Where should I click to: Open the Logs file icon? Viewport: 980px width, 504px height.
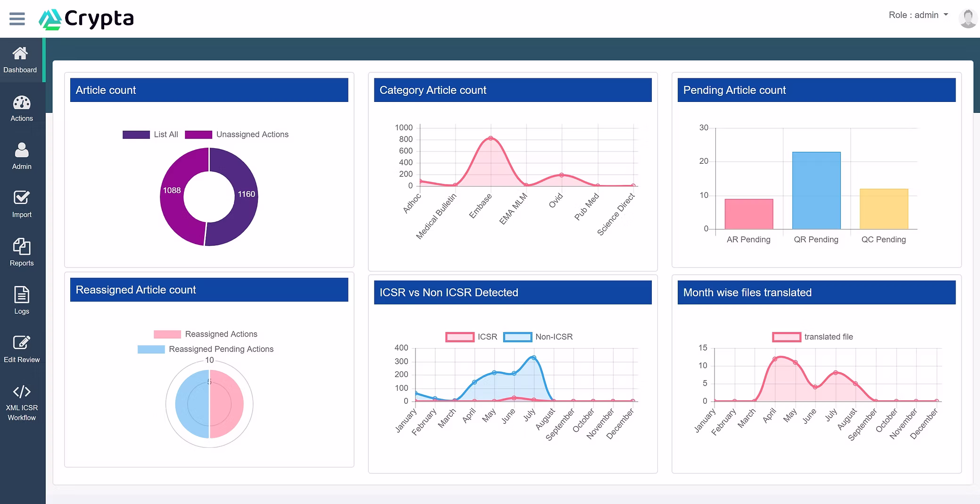pyautogui.click(x=22, y=295)
